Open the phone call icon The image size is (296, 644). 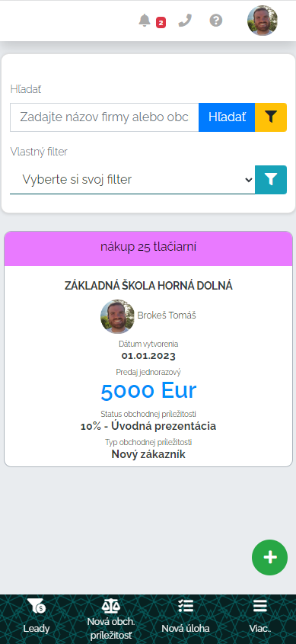(x=186, y=20)
